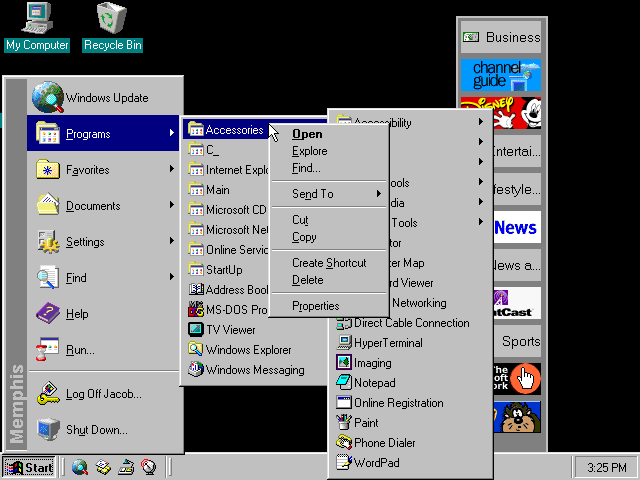Image resolution: width=640 pixels, height=480 pixels.
Task: Expand the Send To submenu arrow
Action: click(379, 193)
